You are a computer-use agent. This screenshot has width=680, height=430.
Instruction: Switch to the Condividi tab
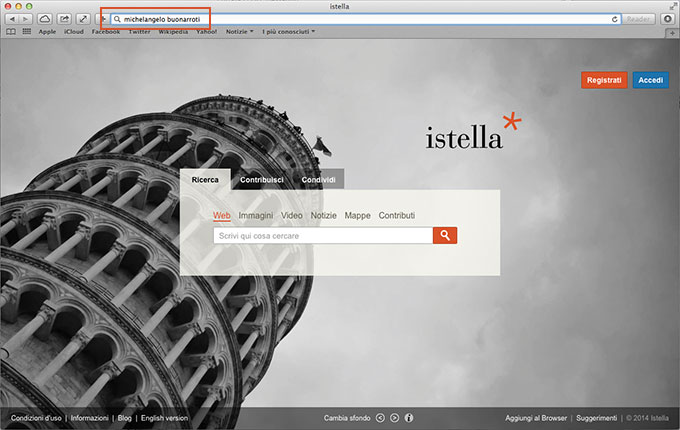point(318,180)
